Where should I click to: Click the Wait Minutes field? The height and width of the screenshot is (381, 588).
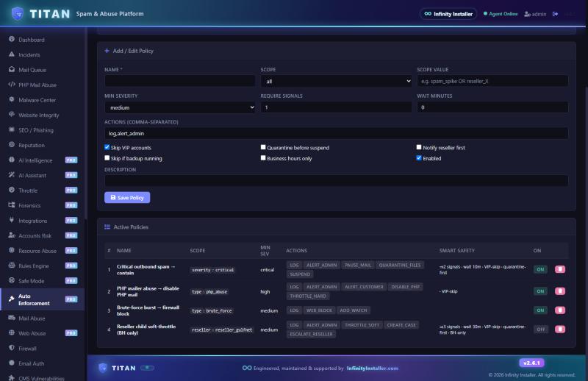(492, 107)
